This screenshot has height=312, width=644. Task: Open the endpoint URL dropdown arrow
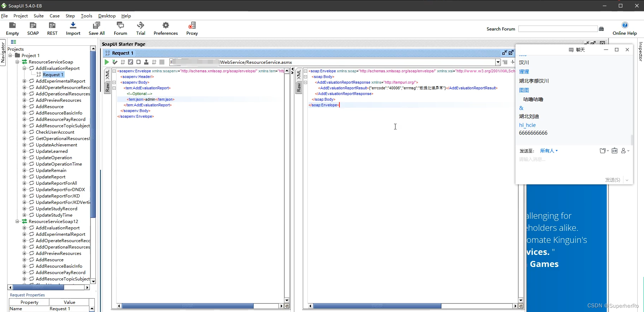[x=498, y=62]
